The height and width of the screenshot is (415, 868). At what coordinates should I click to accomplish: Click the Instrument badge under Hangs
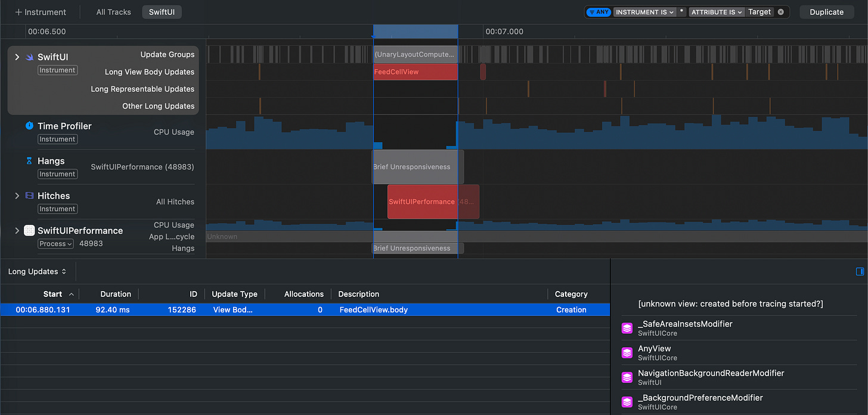click(x=57, y=174)
